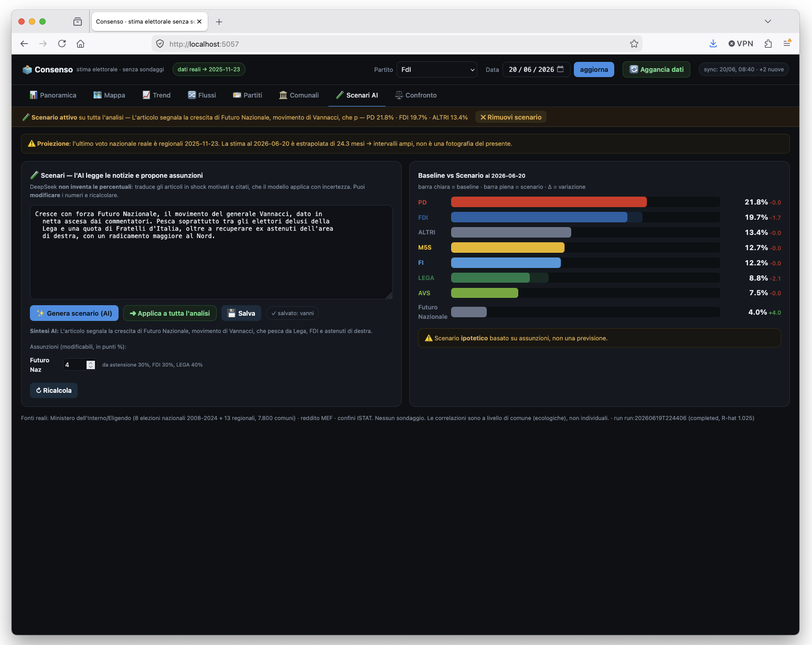Click Applica a tutta l'analisi button
Viewport: 812px width, 645px height.
pos(170,313)
